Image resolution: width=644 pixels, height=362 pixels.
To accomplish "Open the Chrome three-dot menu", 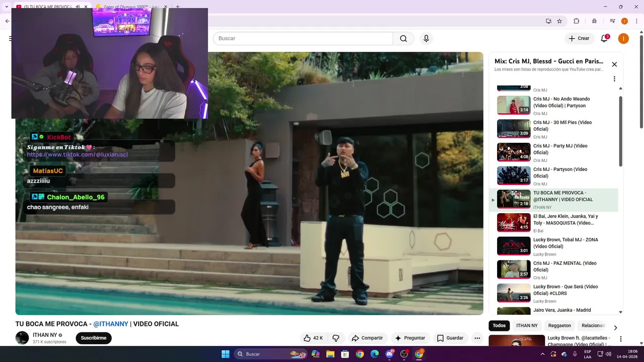I will tap(636, 21).
